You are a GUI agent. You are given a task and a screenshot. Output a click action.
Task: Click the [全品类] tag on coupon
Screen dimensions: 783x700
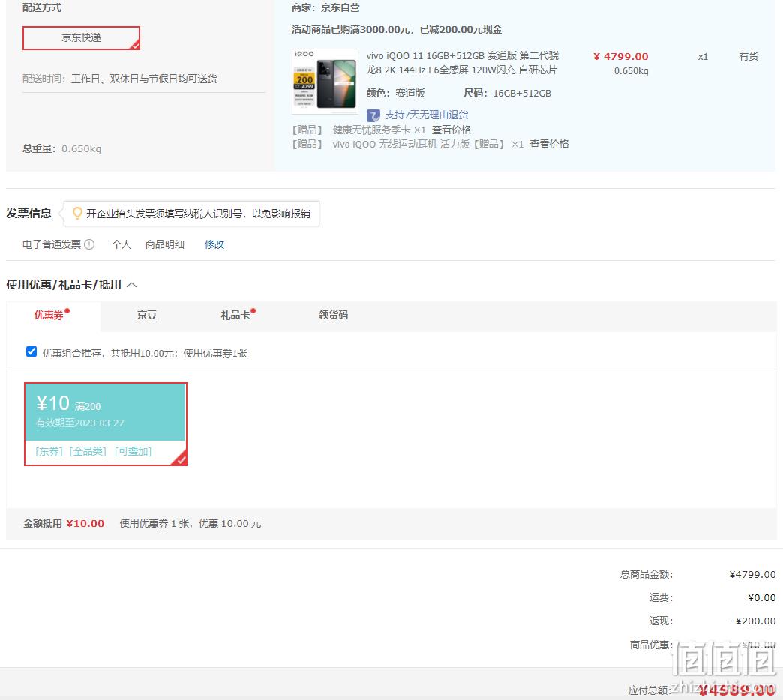[88, 451]
